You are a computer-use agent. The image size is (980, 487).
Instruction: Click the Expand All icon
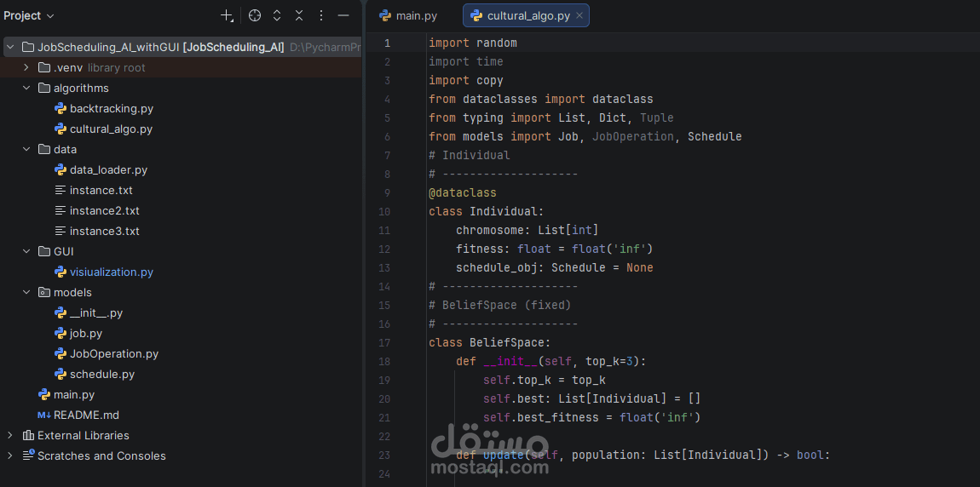point(277,15)
